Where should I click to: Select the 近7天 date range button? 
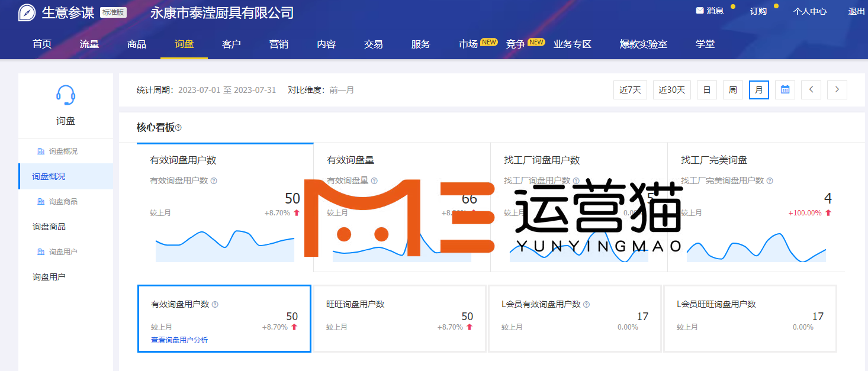631,90
